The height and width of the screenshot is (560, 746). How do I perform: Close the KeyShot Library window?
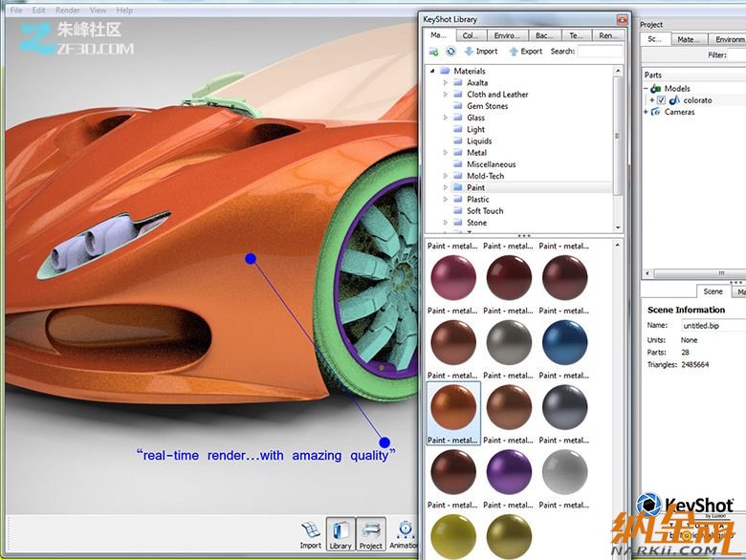point(622,19)
